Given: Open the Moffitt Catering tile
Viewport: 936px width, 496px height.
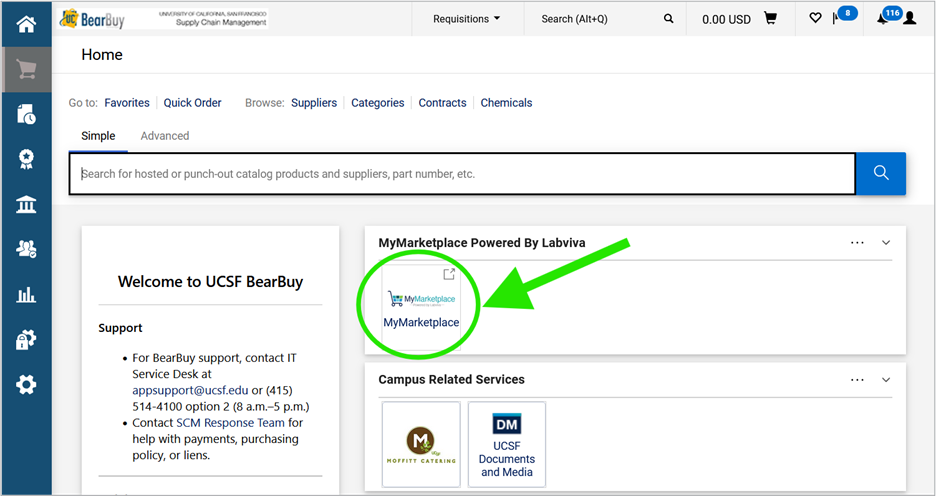Looking at the screenshot, I should [x=421, y=444].
